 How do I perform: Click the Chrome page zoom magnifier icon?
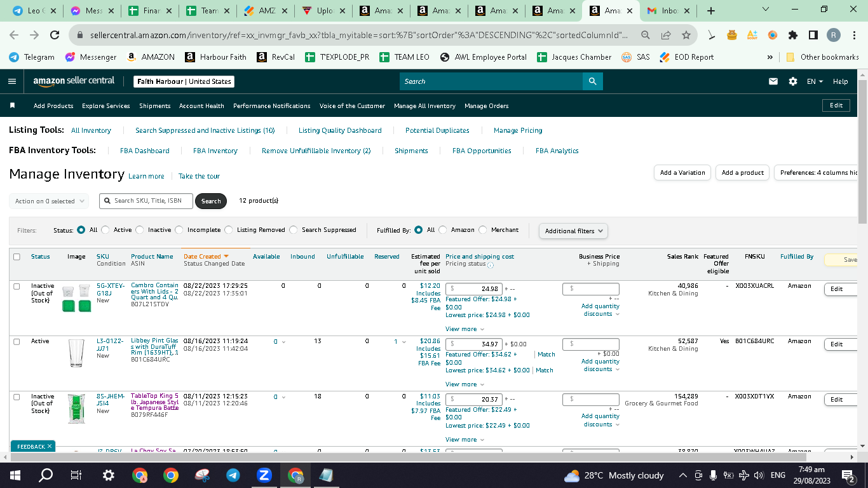pyautogui.click(x=645, y=36)
